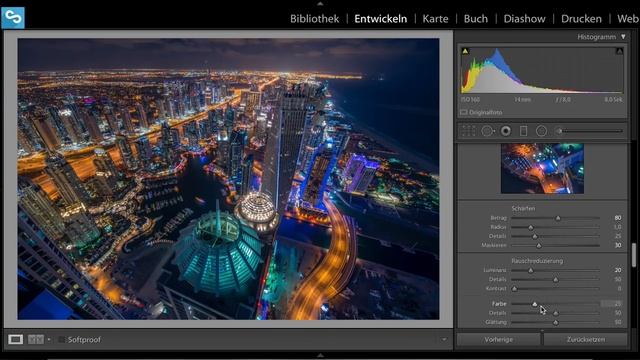Open Before/After view options dropdown
This screenshot has width=640, height=360.
pos(49,340)
